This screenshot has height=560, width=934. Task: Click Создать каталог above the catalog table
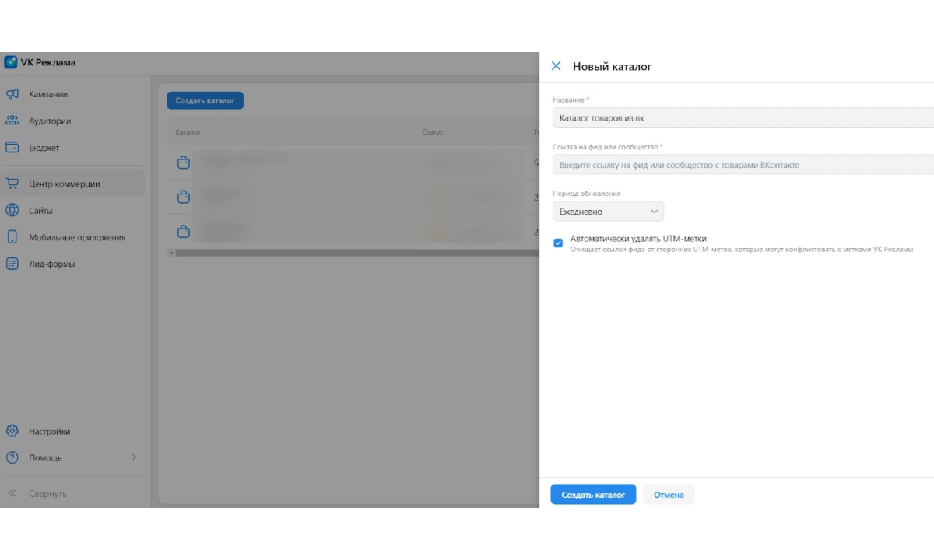pos(205,100)
